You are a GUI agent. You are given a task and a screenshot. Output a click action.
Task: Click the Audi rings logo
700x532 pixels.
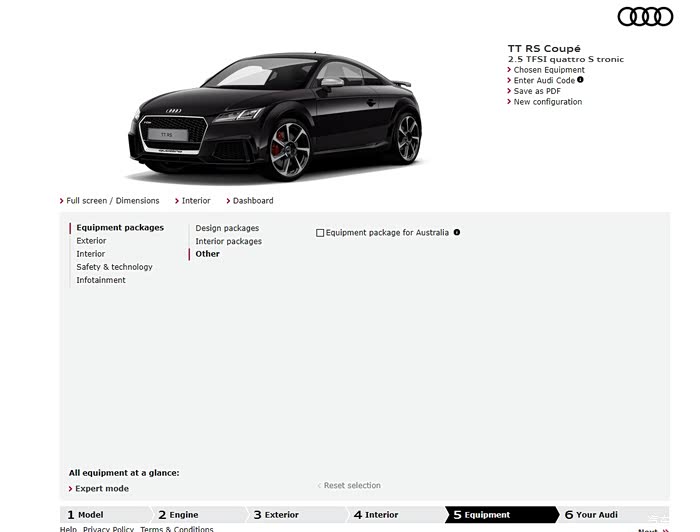[x=645, y=17]
